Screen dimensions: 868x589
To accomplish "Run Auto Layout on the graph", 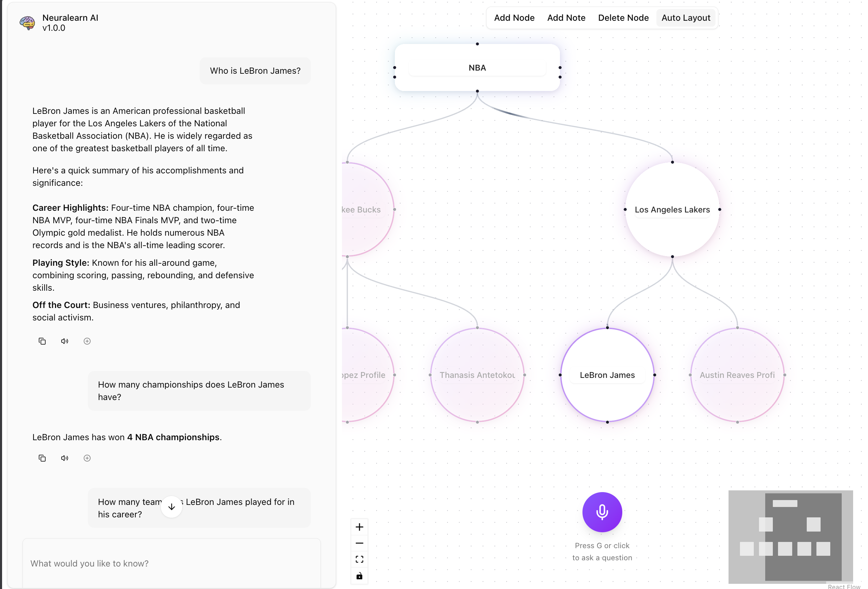I will pos(685,18).
